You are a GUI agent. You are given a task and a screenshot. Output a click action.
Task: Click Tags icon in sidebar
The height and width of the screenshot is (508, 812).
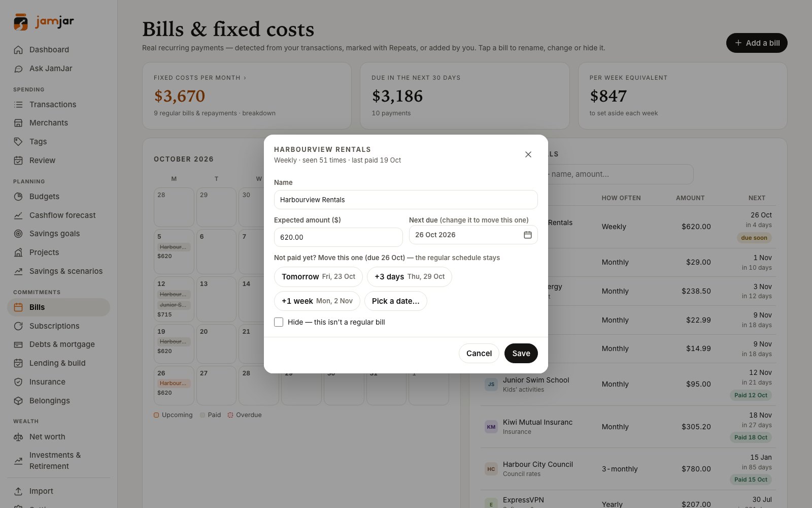tap(18, 142)
